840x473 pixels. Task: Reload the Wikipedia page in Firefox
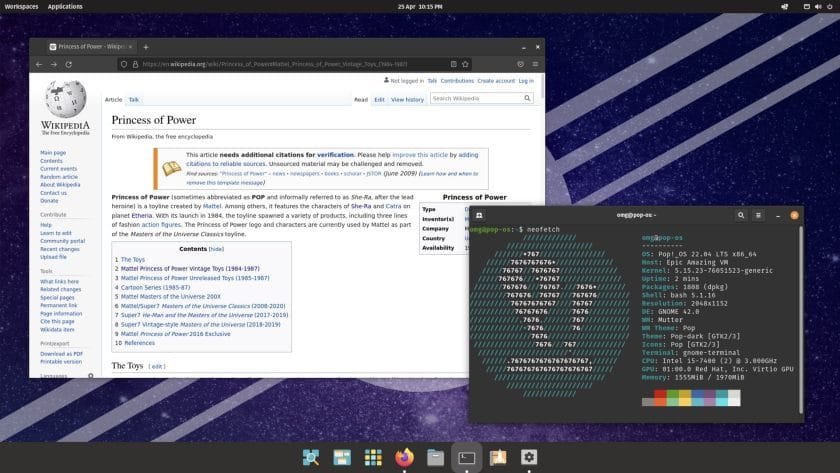pyautogui.click(x=69, y=64)
